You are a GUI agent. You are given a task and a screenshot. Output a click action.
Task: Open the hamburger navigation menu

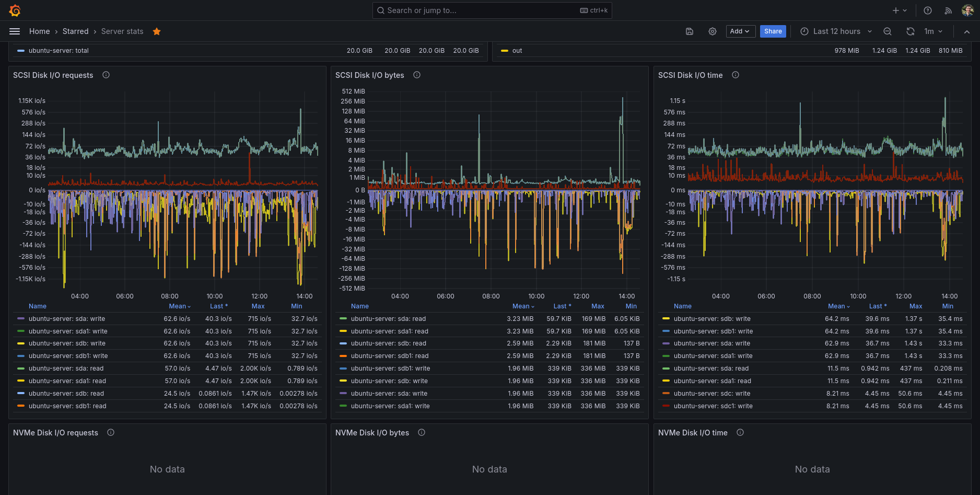point(15,31)
